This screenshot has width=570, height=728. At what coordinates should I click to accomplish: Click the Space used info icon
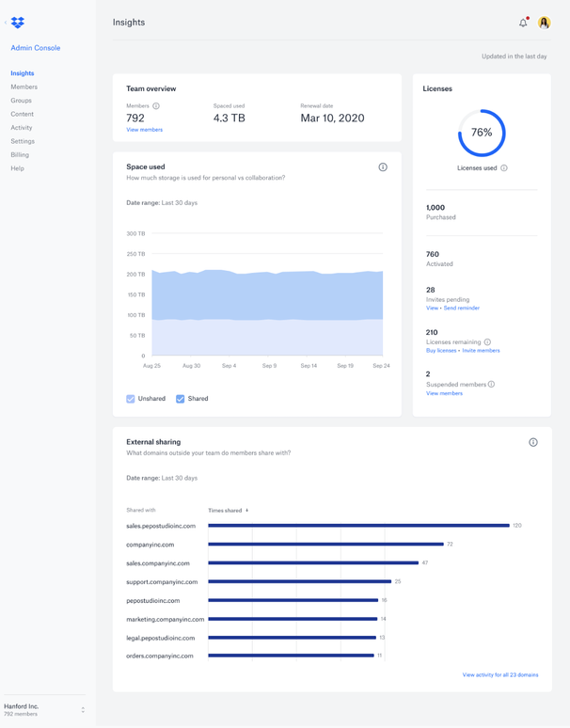383,167
